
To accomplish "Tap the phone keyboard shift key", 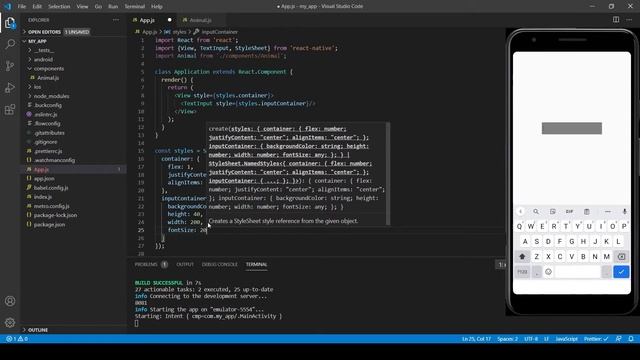I will [522, 256].
